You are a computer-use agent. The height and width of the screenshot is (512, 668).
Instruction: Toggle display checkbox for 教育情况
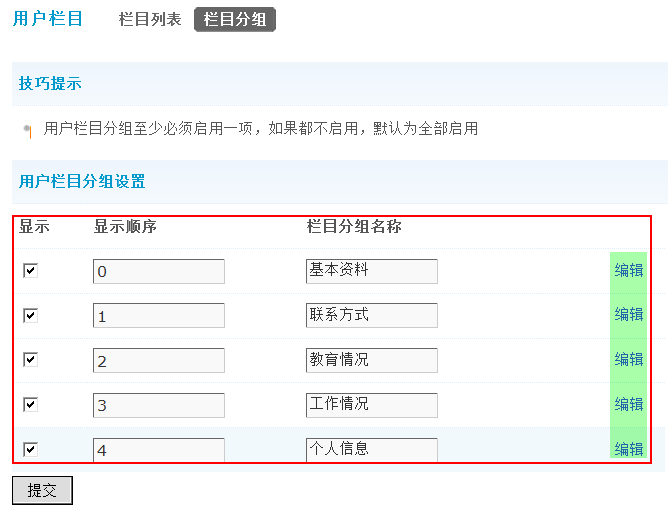click(30, 360)
